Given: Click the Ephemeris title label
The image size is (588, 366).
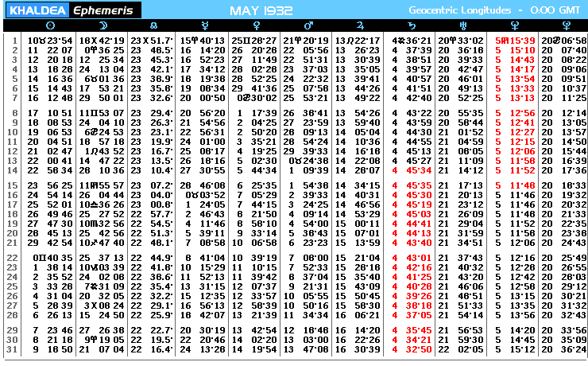Looking at the screenshot, I should coord(103,10).
